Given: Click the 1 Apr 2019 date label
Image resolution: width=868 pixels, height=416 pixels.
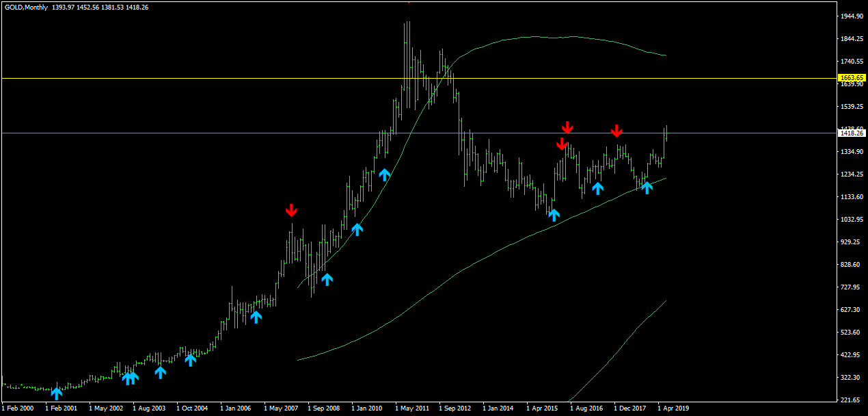Looking at the screenshot, I should (x=675, y=408).
